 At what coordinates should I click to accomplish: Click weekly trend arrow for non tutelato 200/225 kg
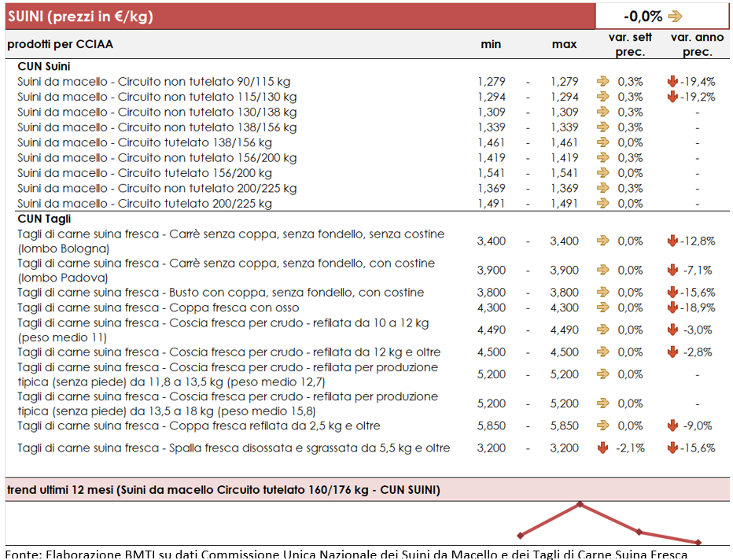coord(603,188)
